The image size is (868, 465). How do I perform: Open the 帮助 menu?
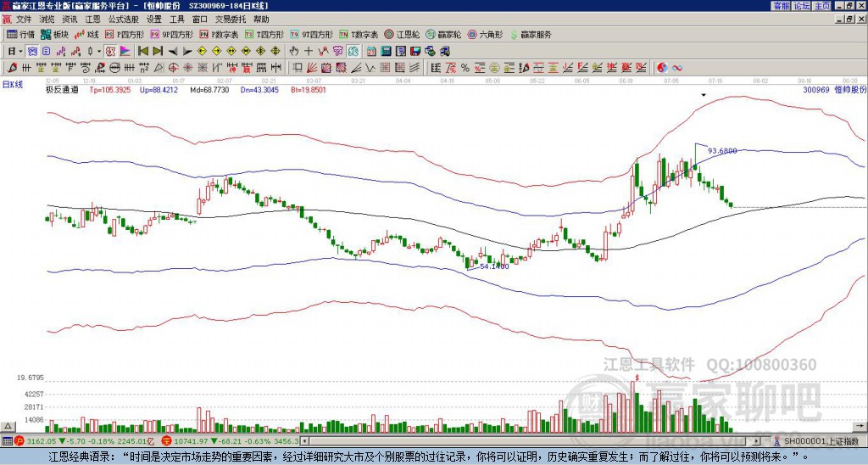(261, 20)
